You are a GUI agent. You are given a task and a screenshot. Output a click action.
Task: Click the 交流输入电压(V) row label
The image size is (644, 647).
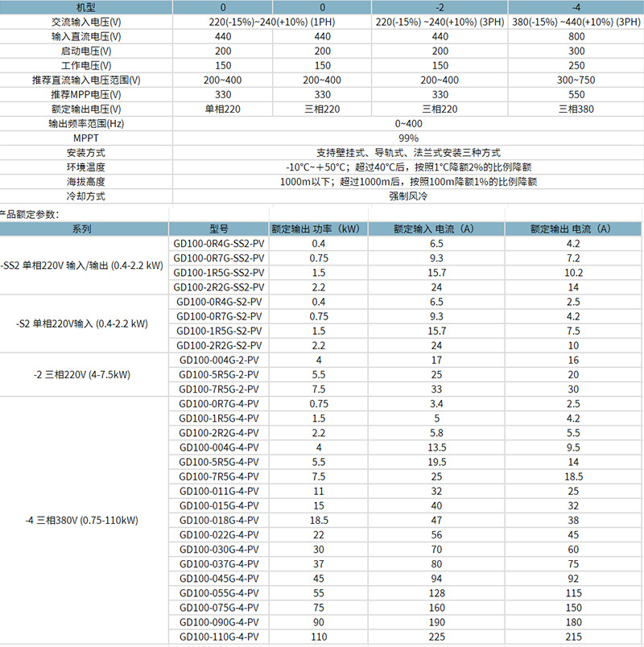pos(86,22)
